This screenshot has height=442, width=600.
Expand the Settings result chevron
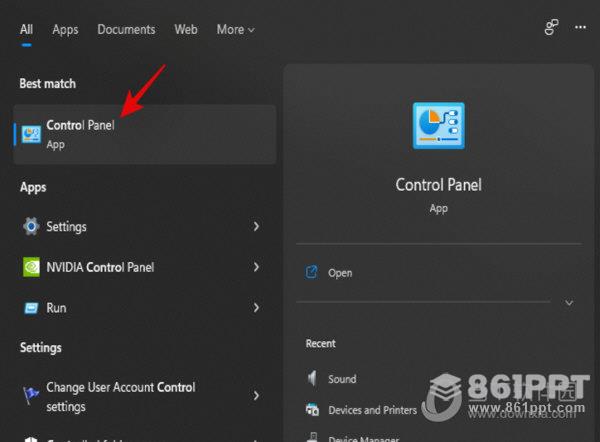click(x=256, y=226)
